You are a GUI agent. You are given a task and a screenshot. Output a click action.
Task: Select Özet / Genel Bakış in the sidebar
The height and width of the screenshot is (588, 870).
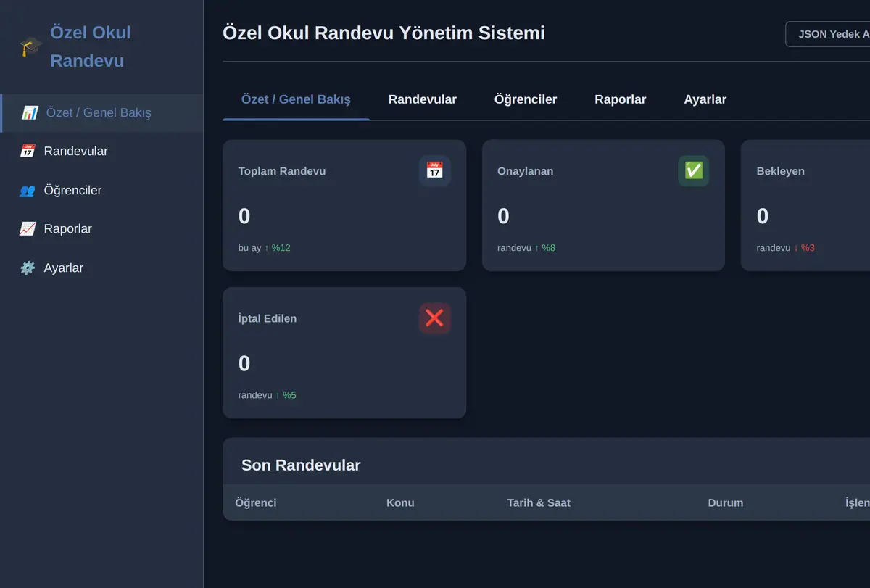tap(101, 113)
